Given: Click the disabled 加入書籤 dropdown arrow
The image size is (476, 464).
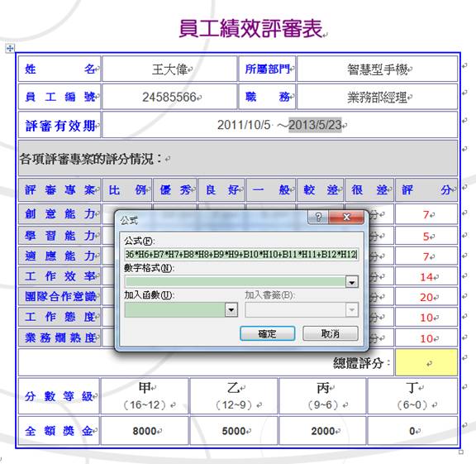Looking at the screenshot, I should [352, 309].
